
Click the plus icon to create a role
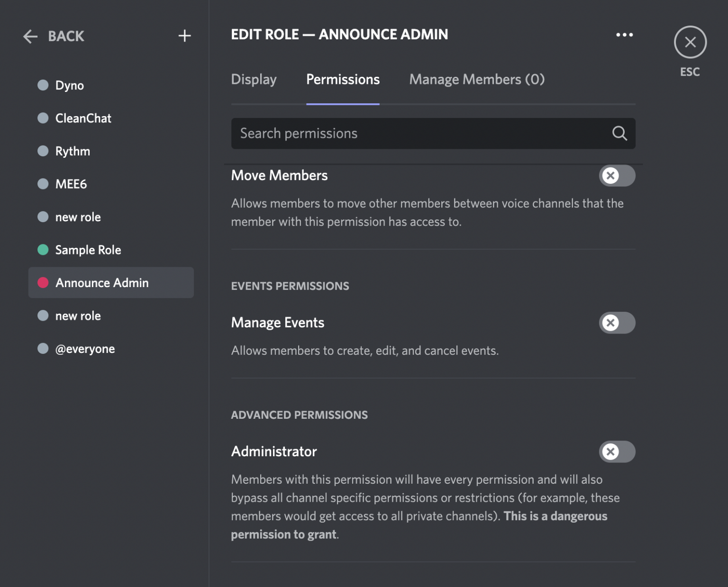(184, 36)
